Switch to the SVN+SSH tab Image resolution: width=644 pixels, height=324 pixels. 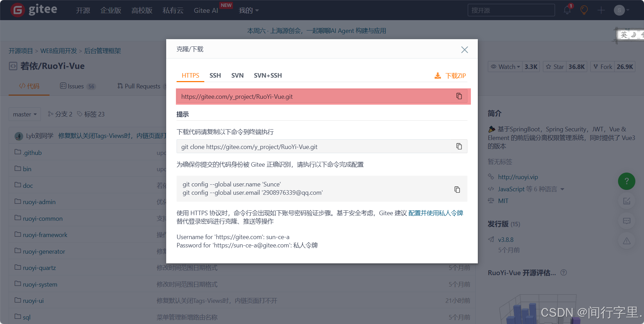click(268, 76)
